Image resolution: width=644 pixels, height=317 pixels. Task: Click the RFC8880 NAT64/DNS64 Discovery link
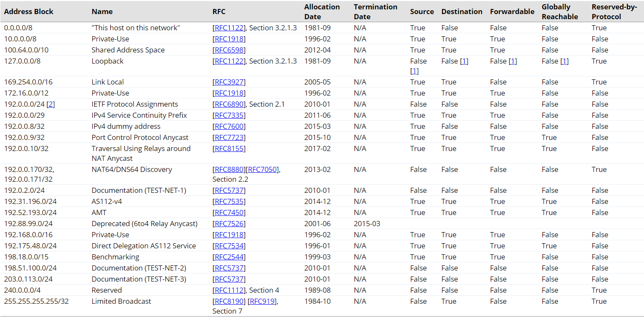(229, 169)
